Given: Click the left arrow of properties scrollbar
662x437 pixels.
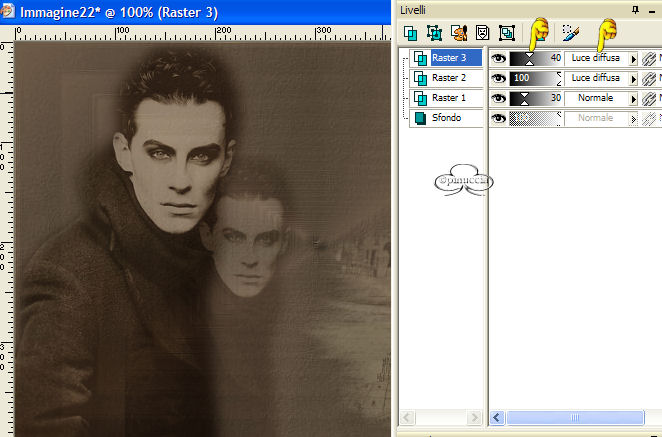Looking at the screenshot, I should click(x=497, y=418).
